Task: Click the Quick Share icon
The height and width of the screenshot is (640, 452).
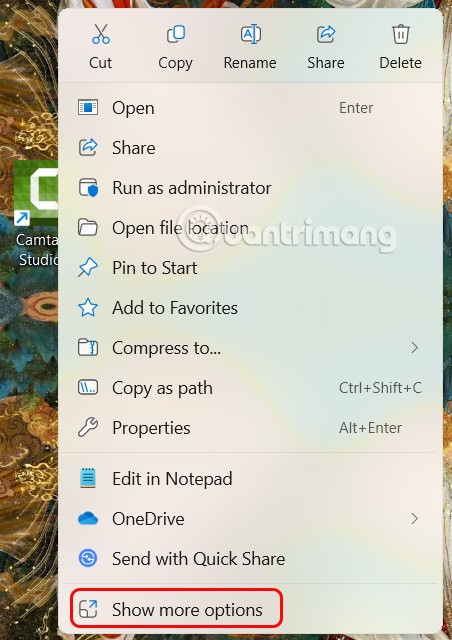Action: coord(88,558)
